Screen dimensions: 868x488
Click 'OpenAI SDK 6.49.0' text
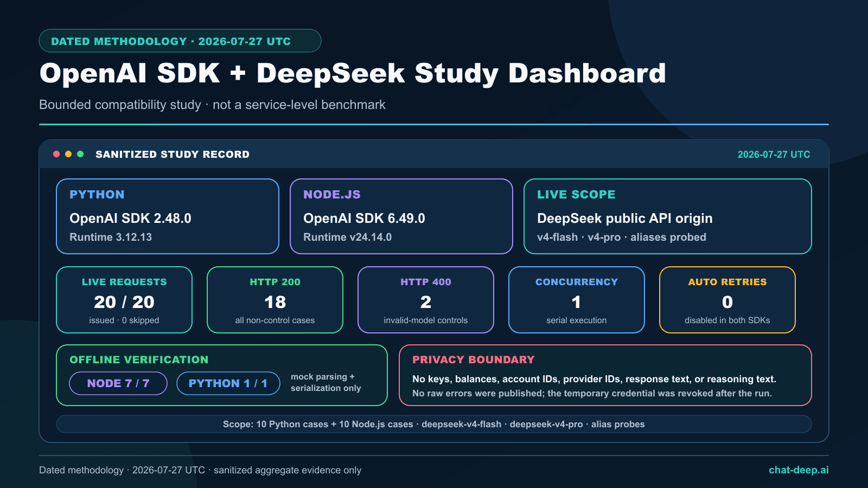(x=364, y=219)
